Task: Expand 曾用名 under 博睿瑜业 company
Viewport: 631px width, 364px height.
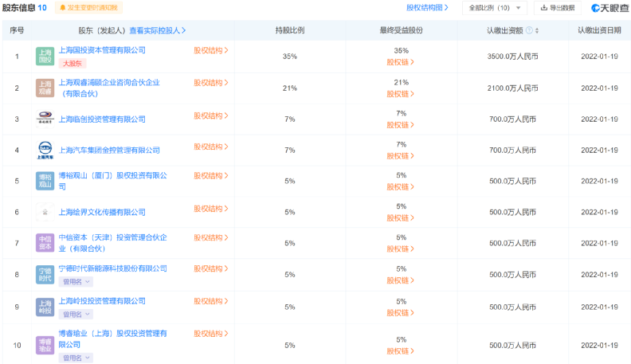Action: (x=77, y=358)
